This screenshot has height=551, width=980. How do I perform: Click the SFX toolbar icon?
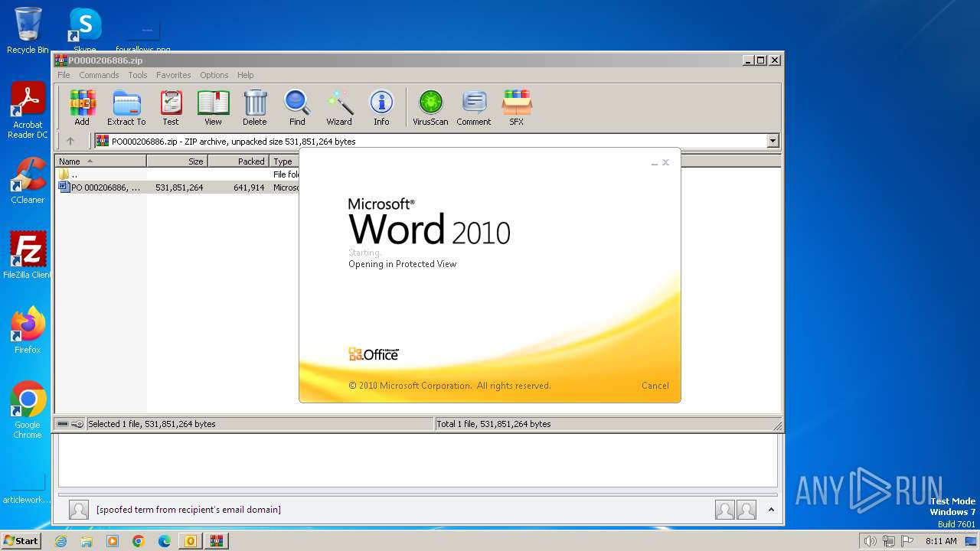coord(517,107)
